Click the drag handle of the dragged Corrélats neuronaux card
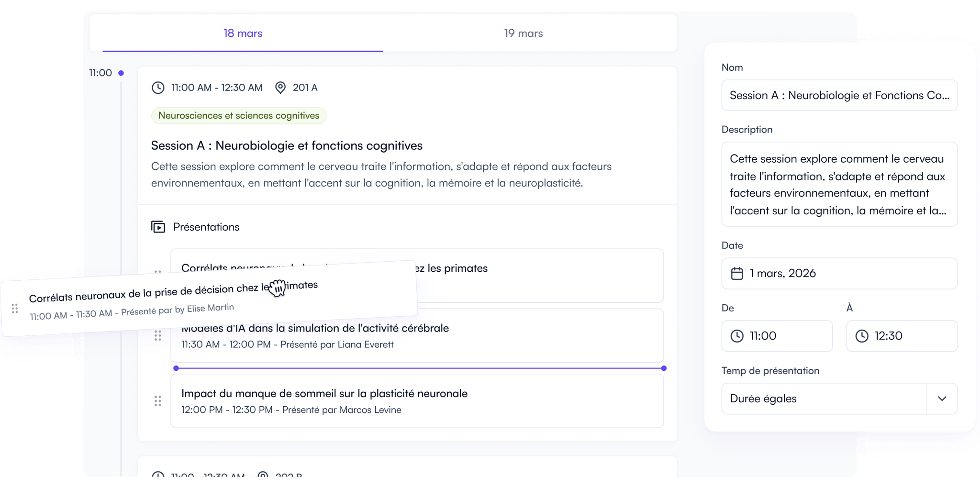 tap(14, 309)
